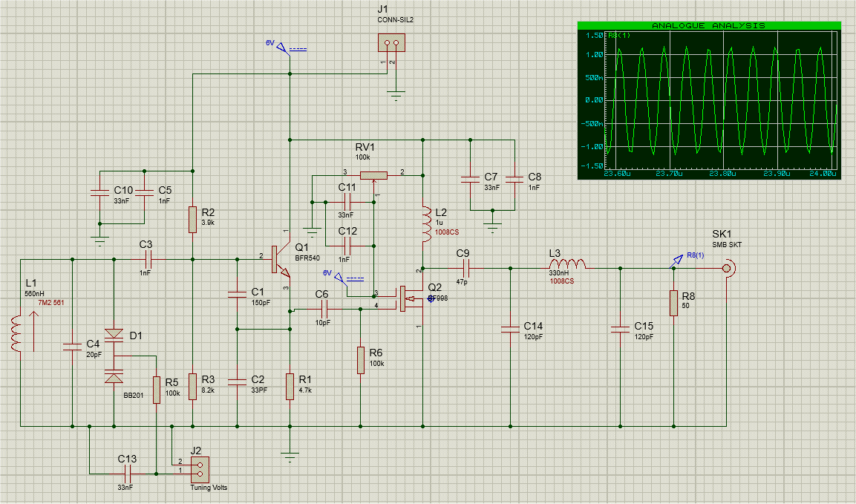The height and width of the screenshot is (504, 856).
Task: Select the 6V terminal near Q2 gate
Action: [339, 278]
